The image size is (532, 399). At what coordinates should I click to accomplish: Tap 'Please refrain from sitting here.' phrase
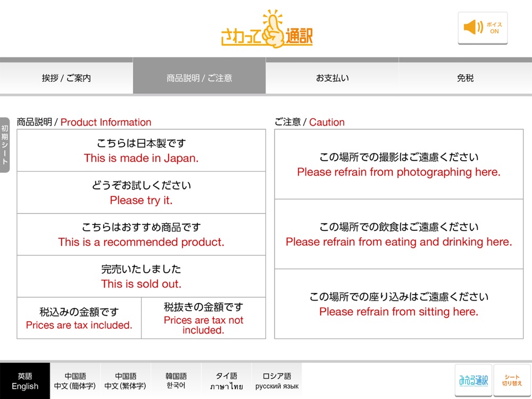pyautogui.click(x=398, y=304)
